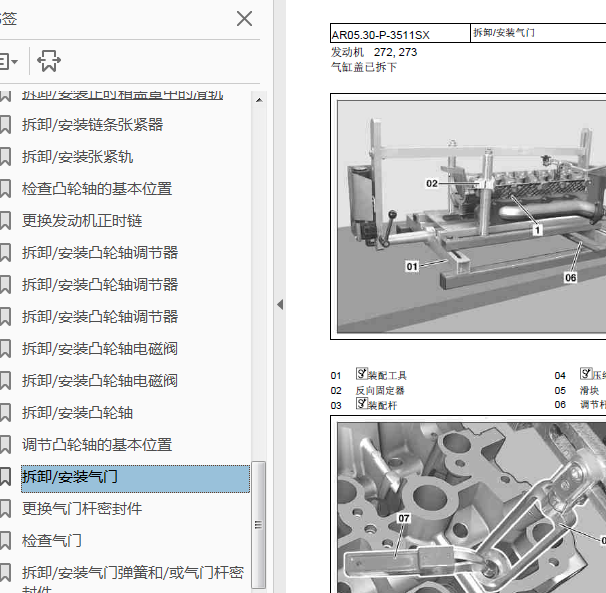Collapse the bookmarks pane with the arrow

click(280, 305)
